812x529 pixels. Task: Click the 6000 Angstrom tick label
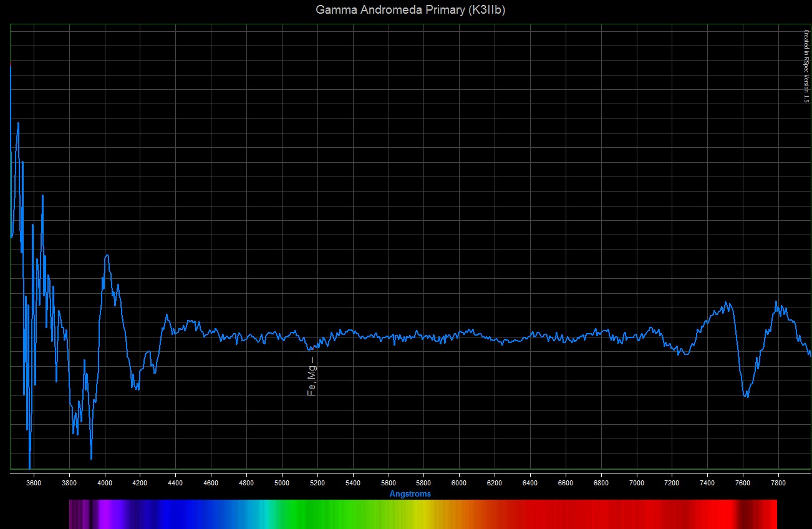460,482
